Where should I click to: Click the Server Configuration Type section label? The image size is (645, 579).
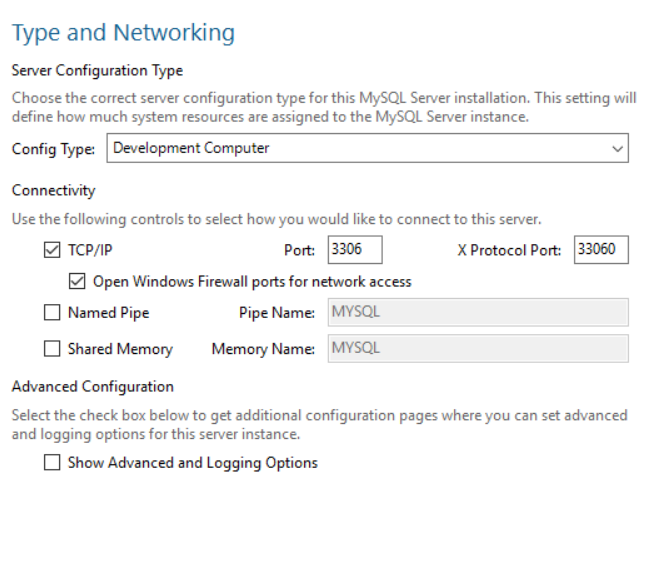[97, 71]
